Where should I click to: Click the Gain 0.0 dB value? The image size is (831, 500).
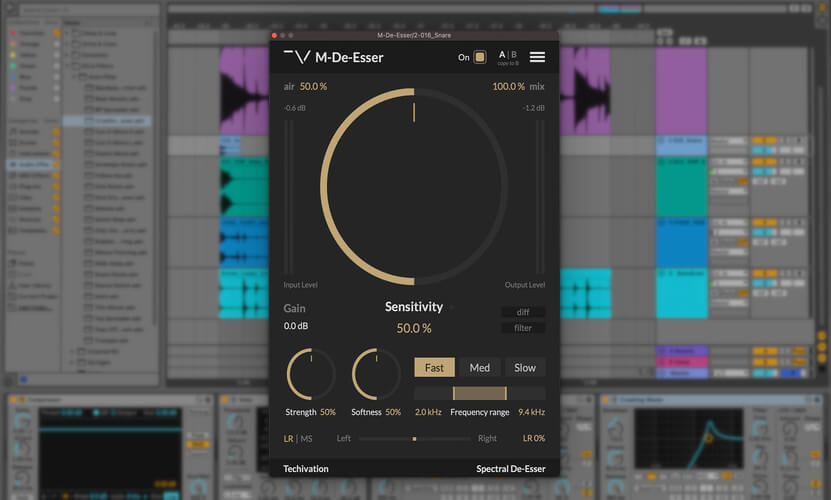coord(296,326)
